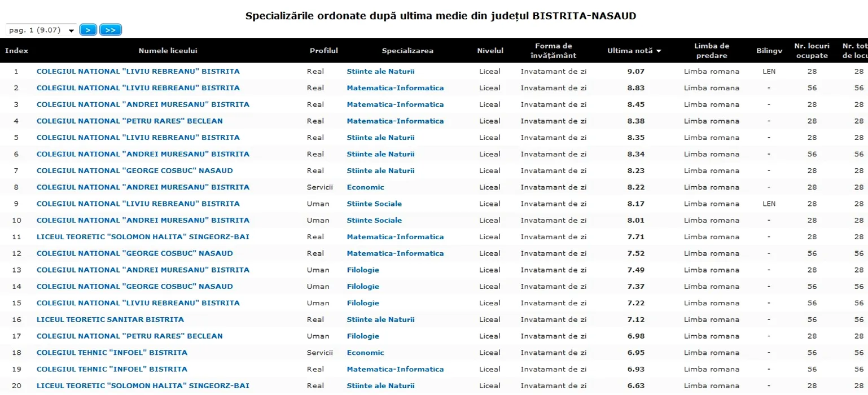Click the Profilul column header

click(x=323, y=51)
